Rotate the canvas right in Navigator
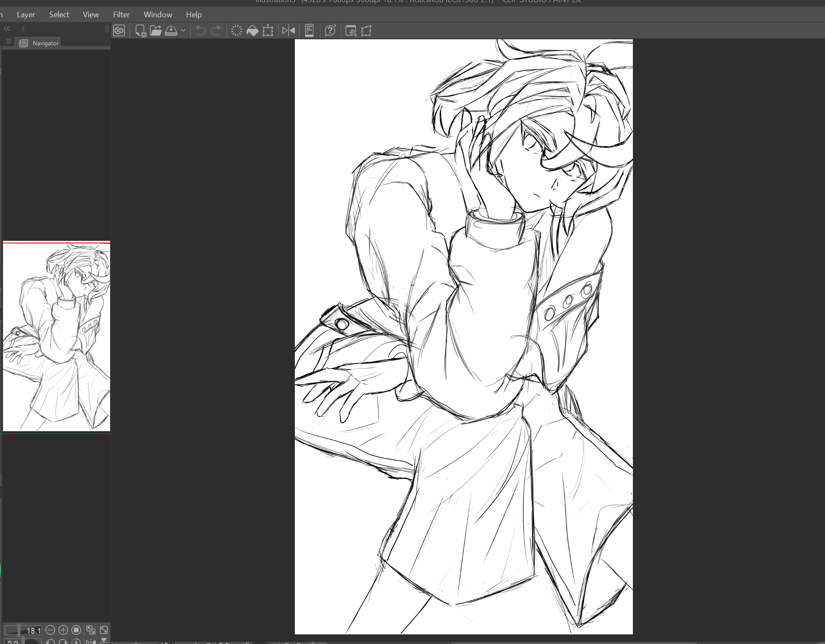This screenshot has height=644, width=825. coord(63,641)
